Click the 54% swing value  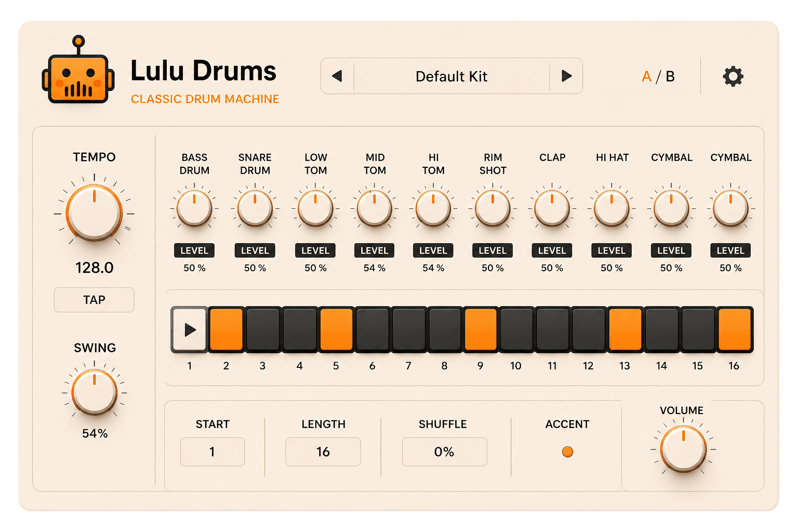coord(95,433)
